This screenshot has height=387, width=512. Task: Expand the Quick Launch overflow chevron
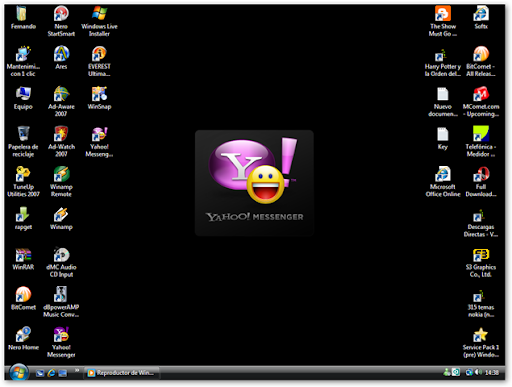point(77,370)
